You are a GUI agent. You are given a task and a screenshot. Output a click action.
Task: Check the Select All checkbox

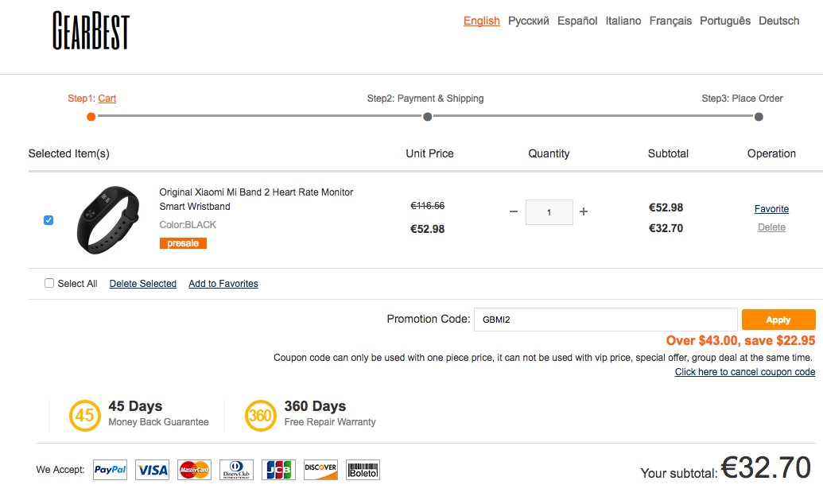coord(49,283)
